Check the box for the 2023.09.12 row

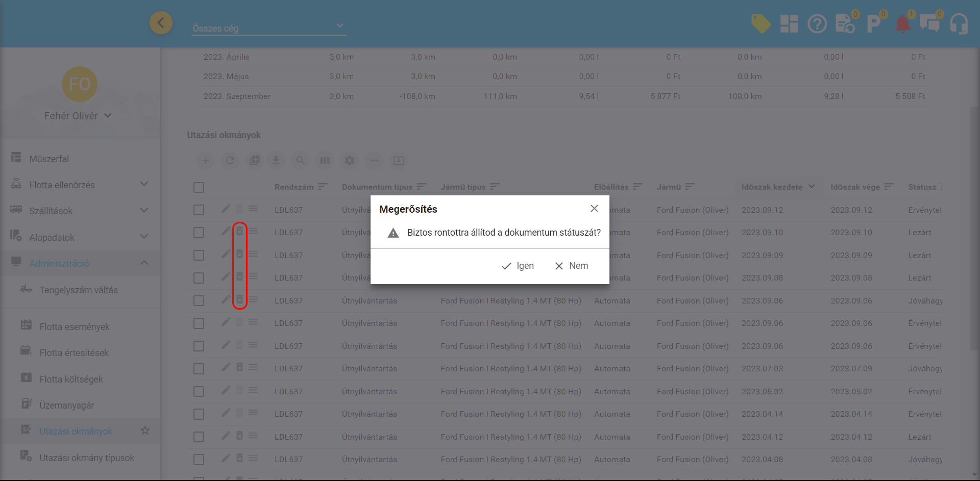[x=199, y=210]
